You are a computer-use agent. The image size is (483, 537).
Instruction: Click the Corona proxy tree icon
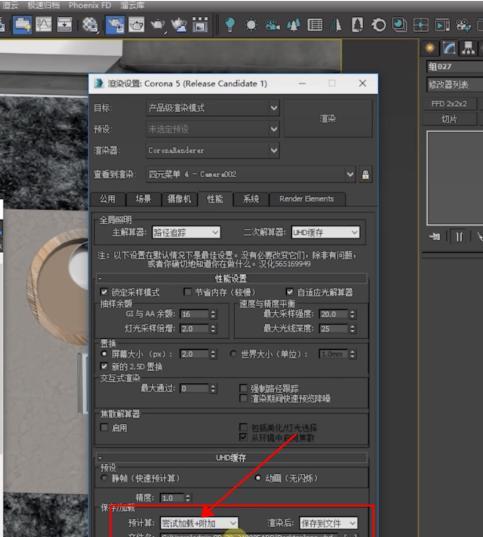(357, 25)
